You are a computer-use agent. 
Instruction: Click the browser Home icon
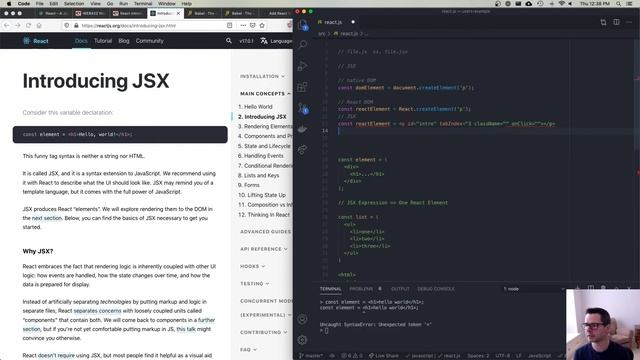tap(39, 25)
